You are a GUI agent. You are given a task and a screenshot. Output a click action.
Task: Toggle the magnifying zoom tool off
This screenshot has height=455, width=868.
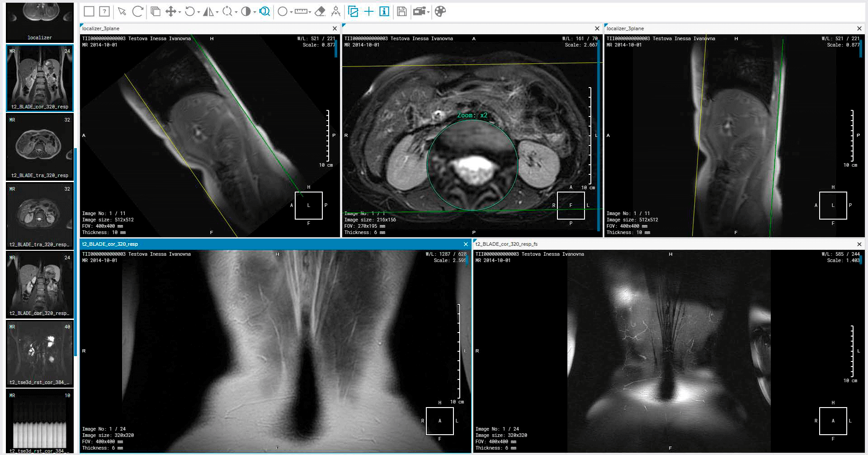265,12
